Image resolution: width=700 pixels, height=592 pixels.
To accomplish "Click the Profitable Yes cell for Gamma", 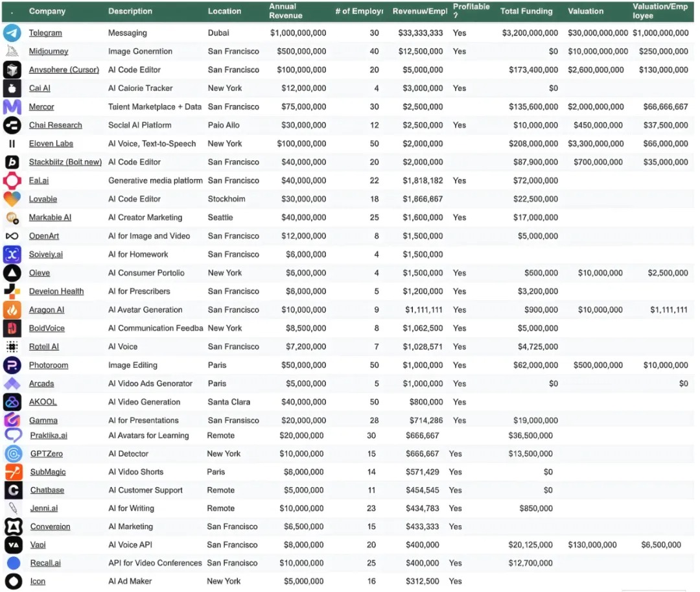I will click(x=460, y=420).
